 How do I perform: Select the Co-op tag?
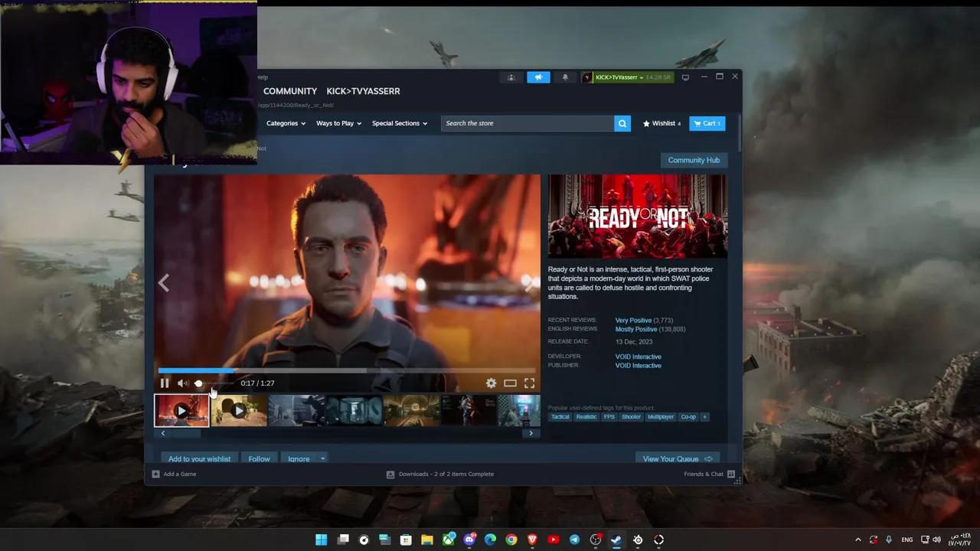pos(688,417)
